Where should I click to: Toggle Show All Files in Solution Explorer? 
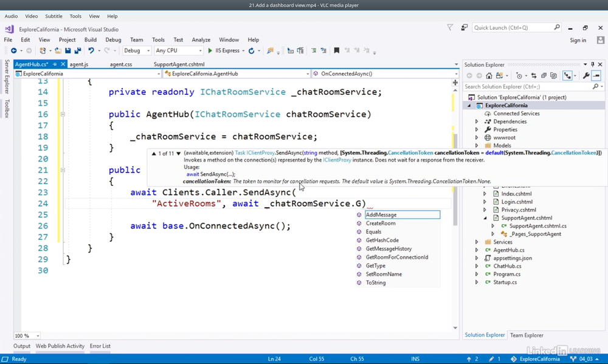(553, 76)
